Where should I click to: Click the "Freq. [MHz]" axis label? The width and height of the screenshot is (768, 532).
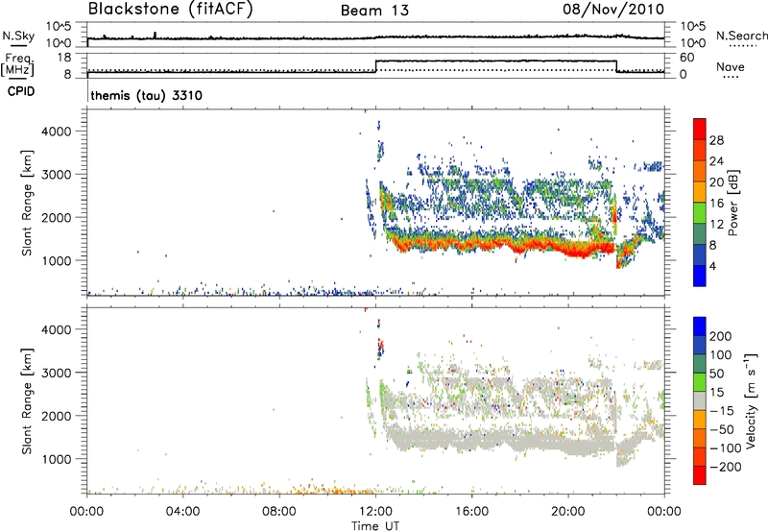point(17,65)
